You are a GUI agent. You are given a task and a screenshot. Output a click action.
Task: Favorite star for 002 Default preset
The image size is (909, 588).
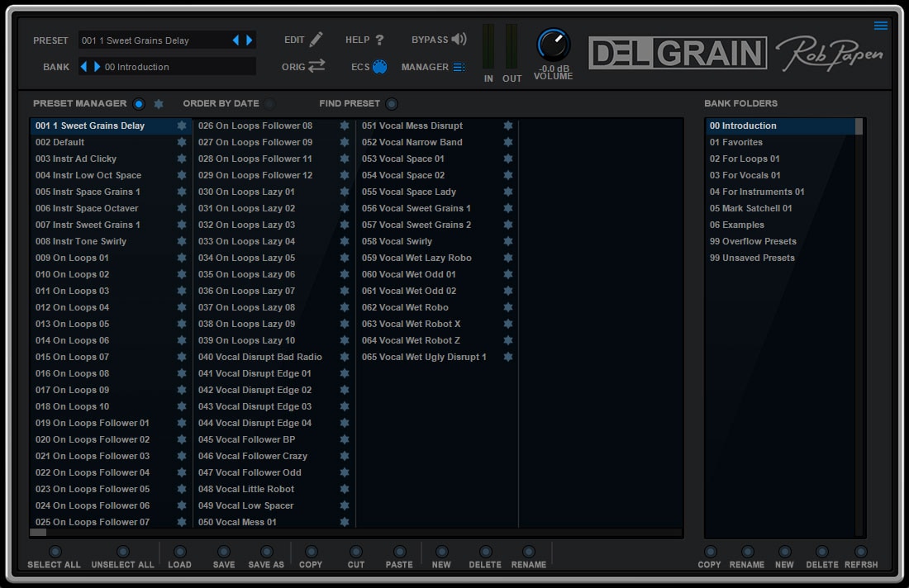[182, 142]
